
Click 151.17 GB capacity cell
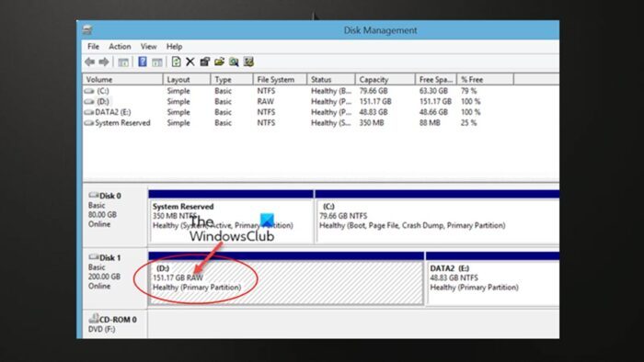[x=375, y=102]
